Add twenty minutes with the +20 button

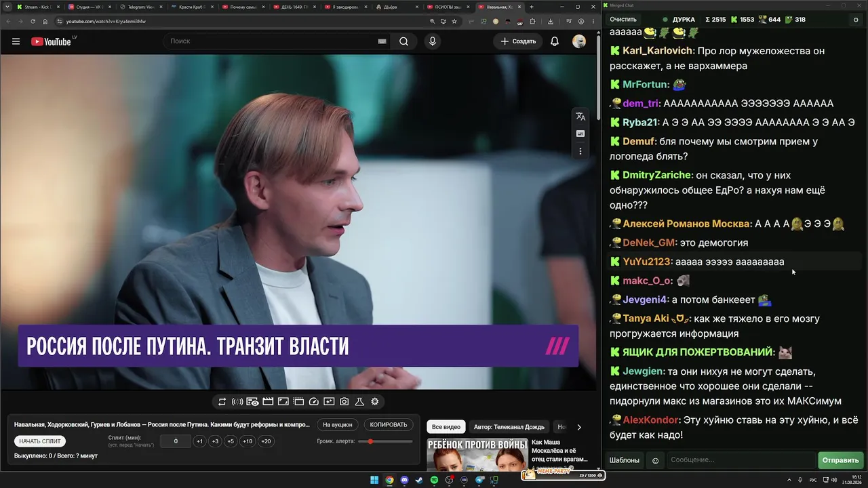(266, 441)
